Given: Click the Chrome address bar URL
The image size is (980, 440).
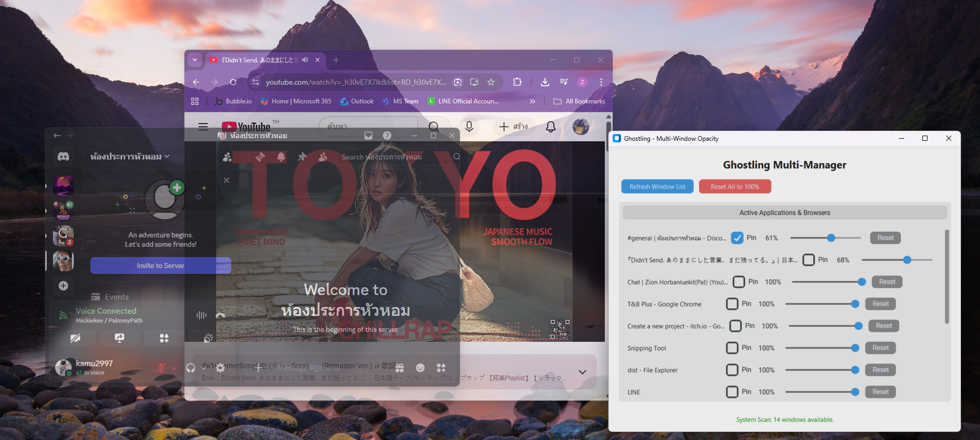Looking at the screenshot, I should pyautogui.click(x=356, y=82).
